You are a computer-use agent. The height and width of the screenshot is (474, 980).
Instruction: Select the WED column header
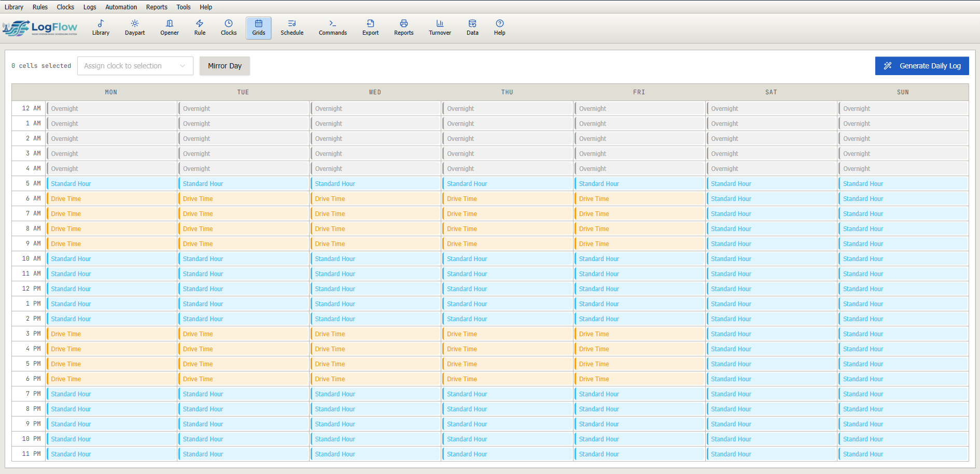375,92
